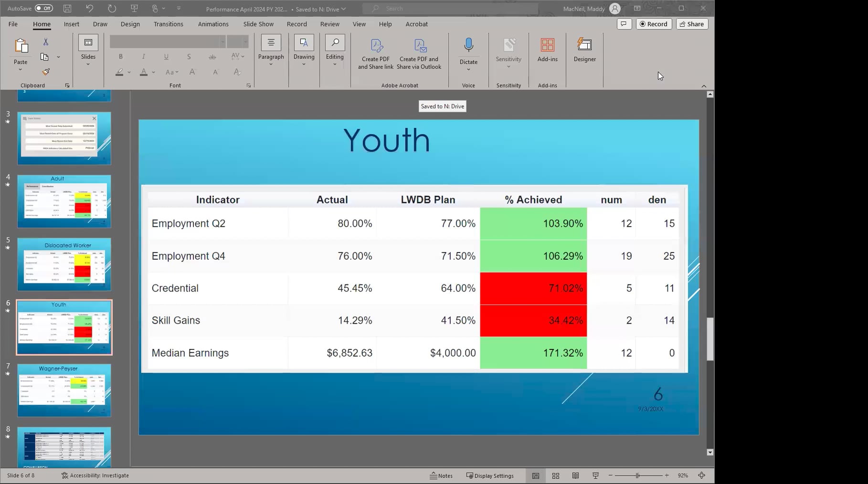Click the Add-ins icon
This screenshot has width=868, height=484.
coord(547,49)
